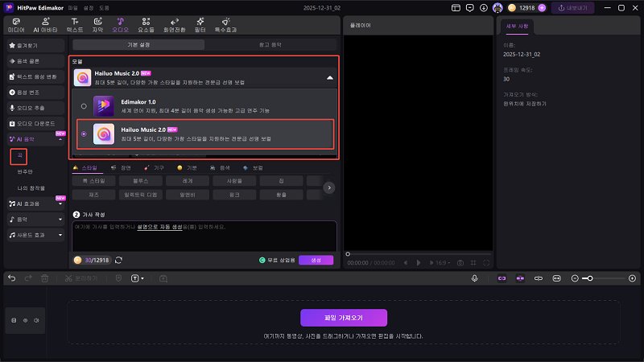The width and height of the screenshot is (644, 362).
Task: Collapse the AI Music (AI 음악) section
Action: 60,139
